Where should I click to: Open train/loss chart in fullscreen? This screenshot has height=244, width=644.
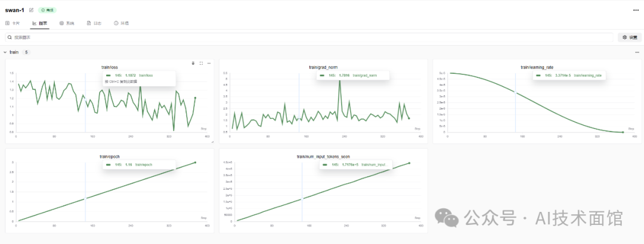click(x=201, y=63)
